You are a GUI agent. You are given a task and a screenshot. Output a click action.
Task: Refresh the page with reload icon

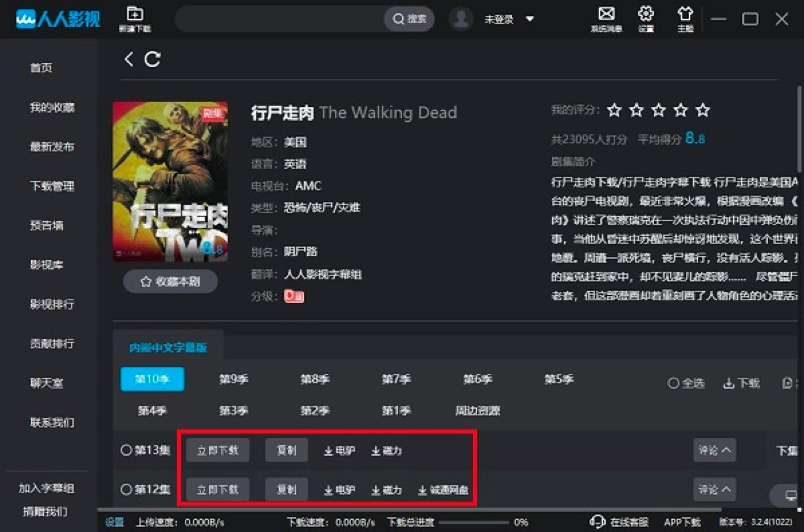pyautogui.click(x=153, y=59)
